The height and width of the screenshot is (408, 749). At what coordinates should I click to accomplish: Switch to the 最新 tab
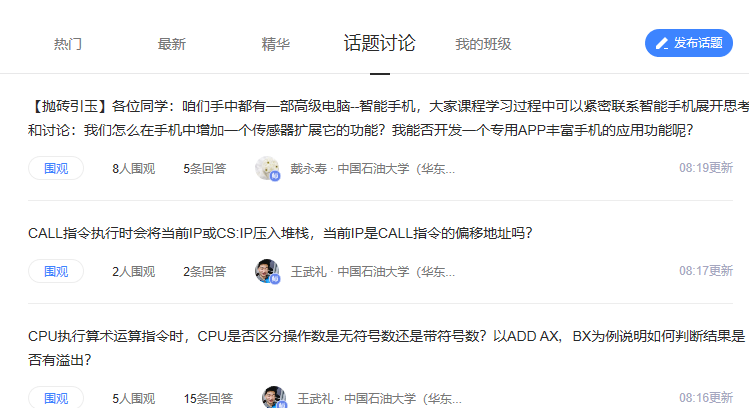coord(171,44)
